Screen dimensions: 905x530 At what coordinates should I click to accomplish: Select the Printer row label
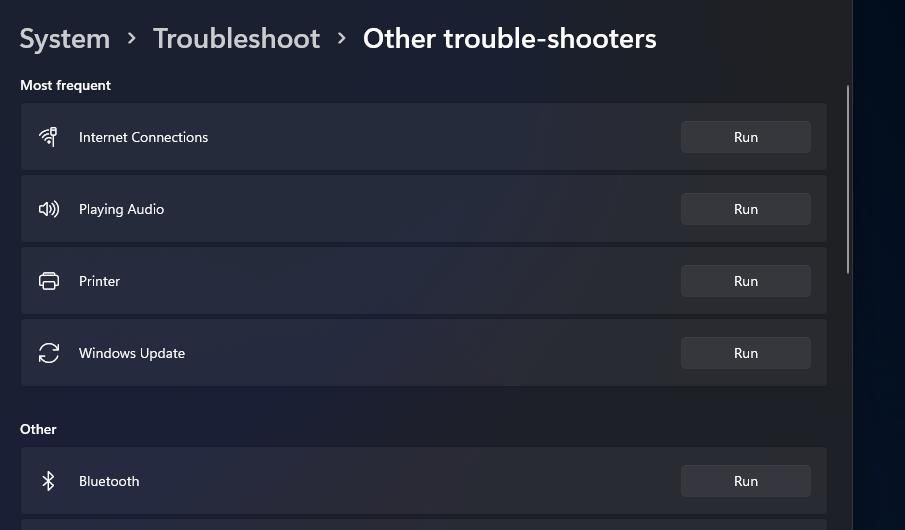(x=99, y=281)
